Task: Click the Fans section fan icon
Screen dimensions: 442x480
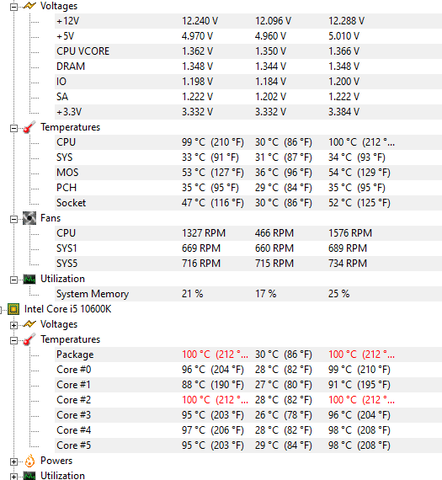Action: pos(29,218)
